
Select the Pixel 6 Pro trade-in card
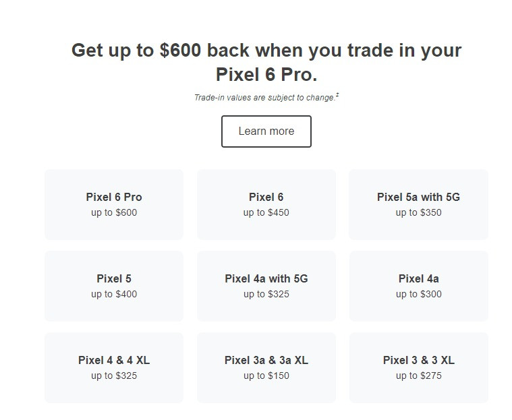pos(114,204)
